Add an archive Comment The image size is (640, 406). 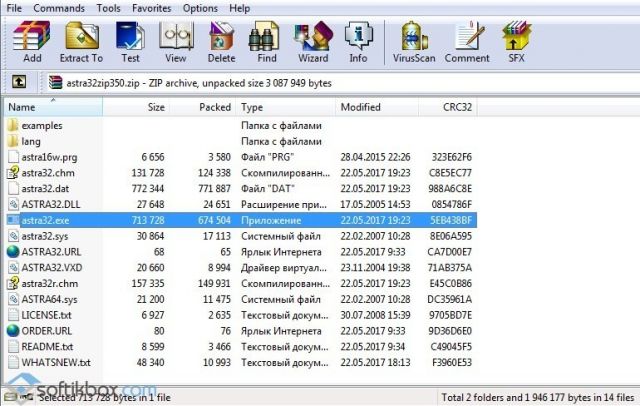tap(467, 42)
